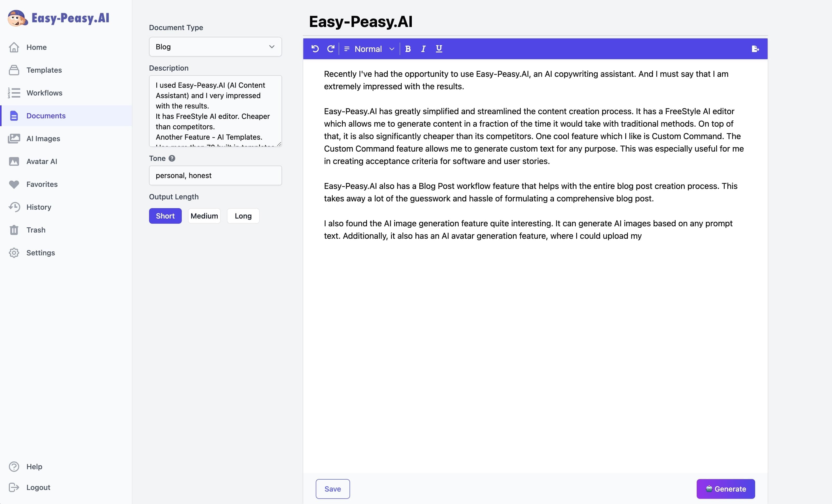Select the Long output length
This screenshot has height=504, width=832.
tap(243, 215)
